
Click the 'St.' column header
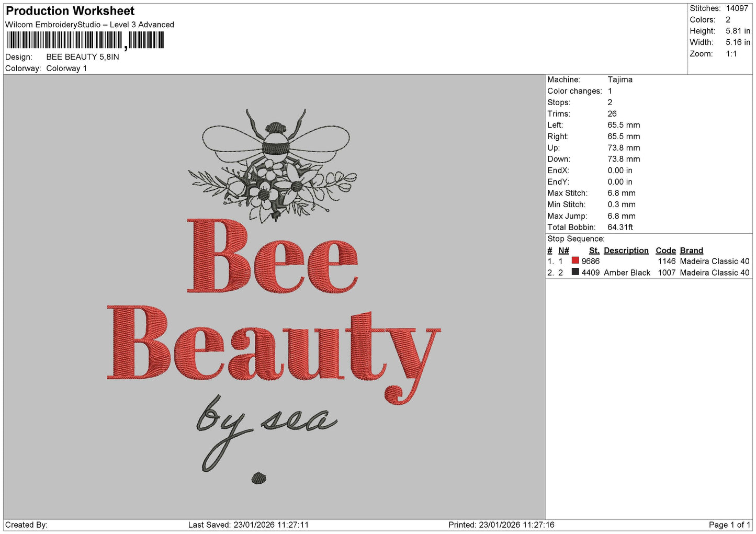click(x=594, y=251)
